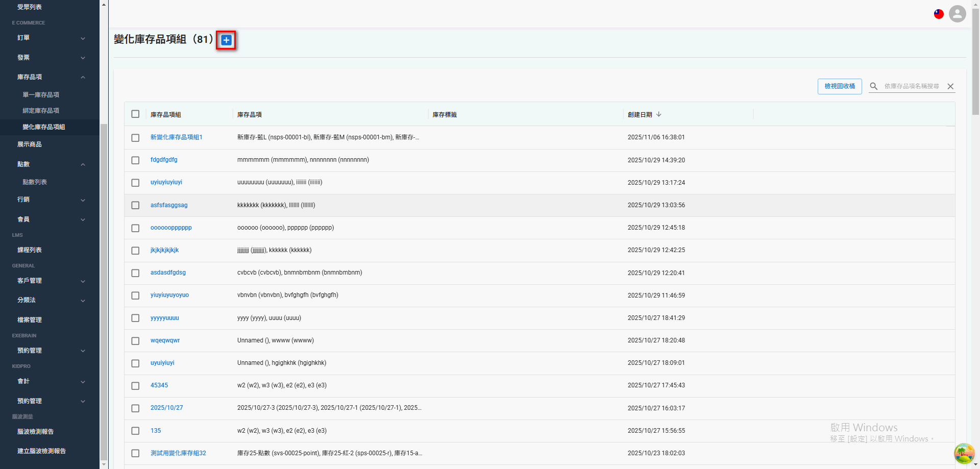Change language via the flag icon
Screen dimensions: 980x469
click(939, 14)
